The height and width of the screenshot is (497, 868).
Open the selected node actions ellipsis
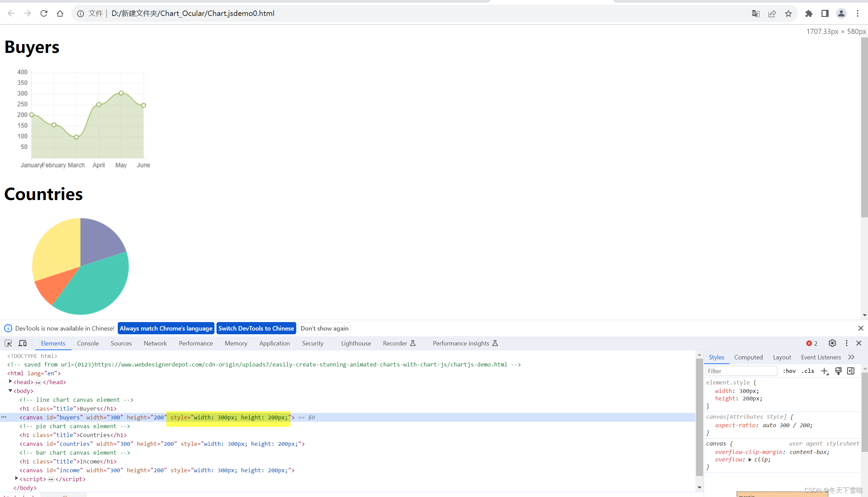tap(4, 417)
